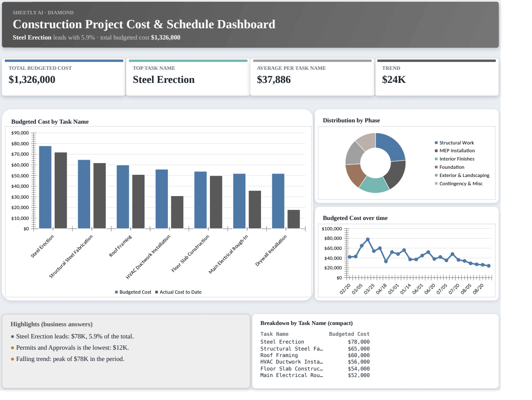
Task: Click the Floor Slab Construction x-axis label
Action: click(x=190, y=253)
